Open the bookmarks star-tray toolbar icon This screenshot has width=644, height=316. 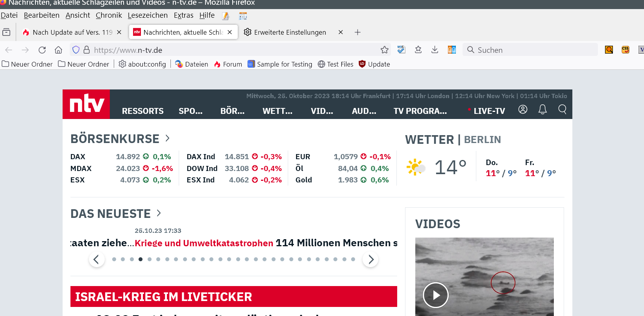point(418,50)
